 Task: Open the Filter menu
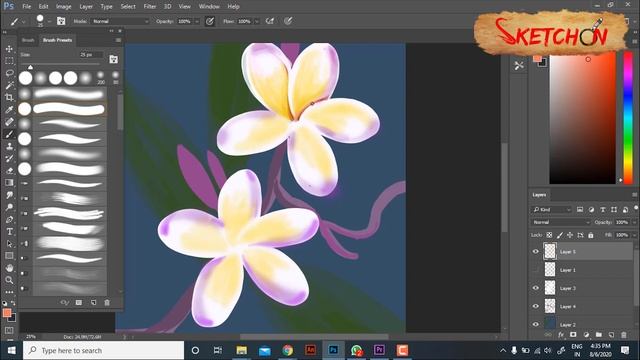tap(149, 7)
